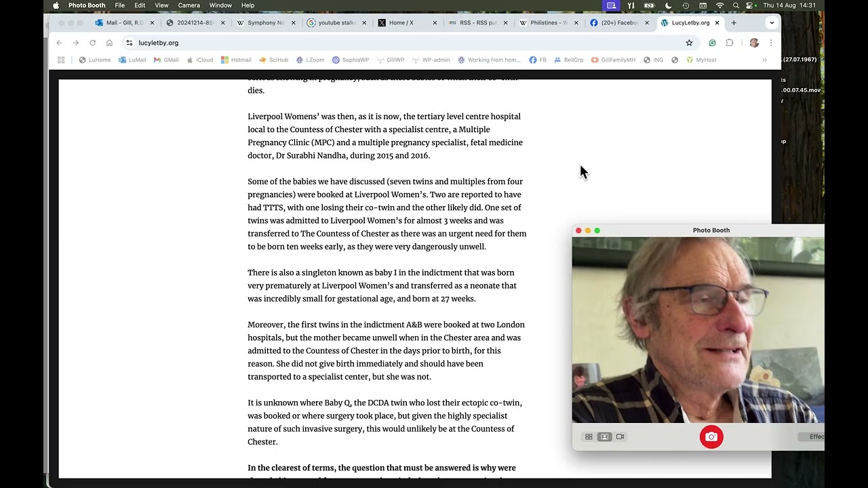This screenshot has width=868, height=488.
Task: Open the Chrome profile avatar
Action: 754,43
